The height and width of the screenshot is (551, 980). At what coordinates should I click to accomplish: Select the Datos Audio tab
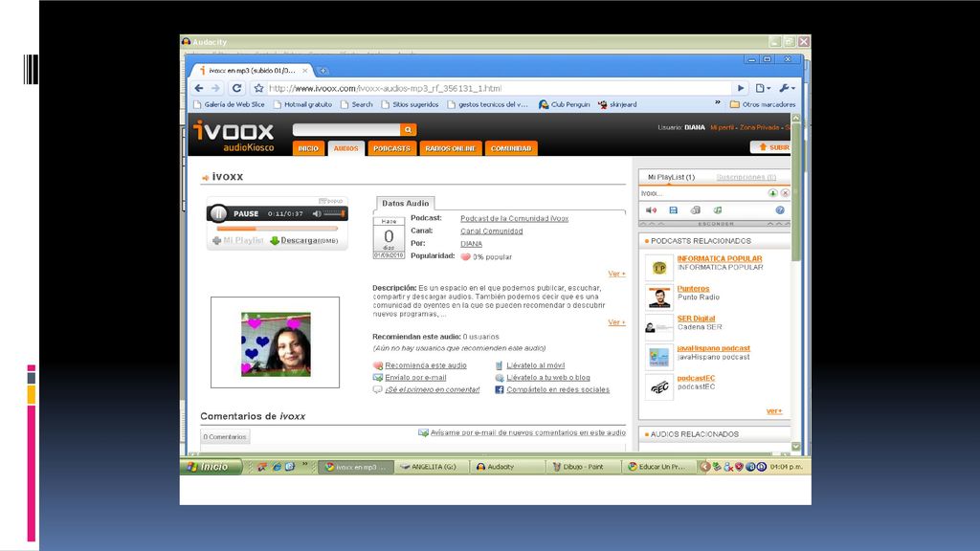click(x=405, y=203)
